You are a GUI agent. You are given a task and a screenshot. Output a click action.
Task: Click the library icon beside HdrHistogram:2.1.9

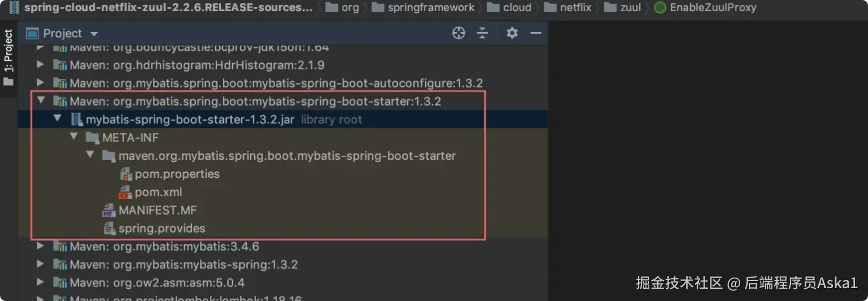coord(60,65)
